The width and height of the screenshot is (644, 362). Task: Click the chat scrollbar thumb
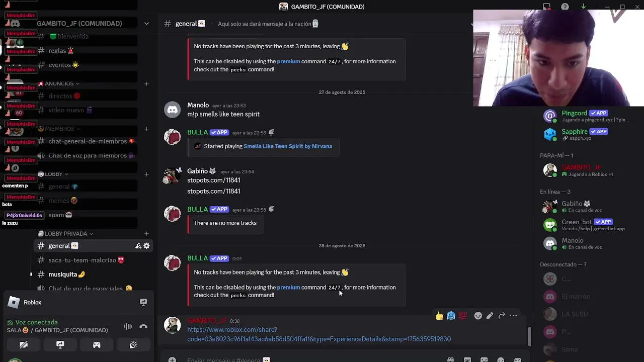click(x=529, y=336)
